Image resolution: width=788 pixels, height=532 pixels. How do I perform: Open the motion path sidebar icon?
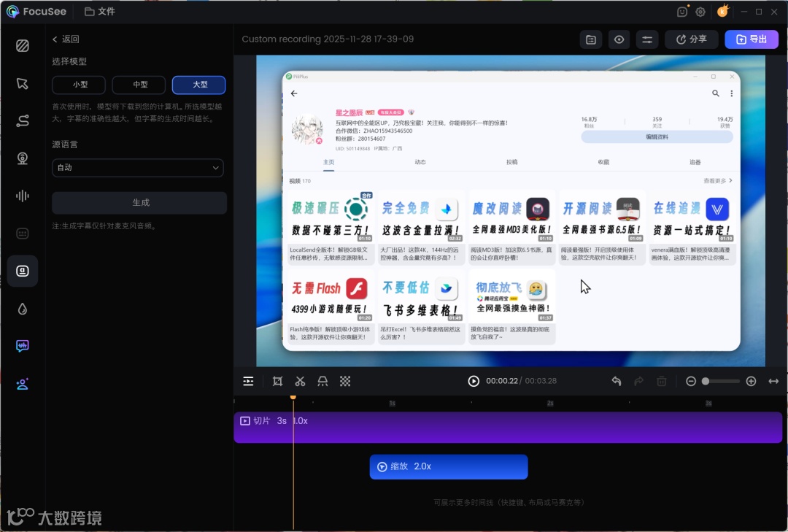pos(22,120)
